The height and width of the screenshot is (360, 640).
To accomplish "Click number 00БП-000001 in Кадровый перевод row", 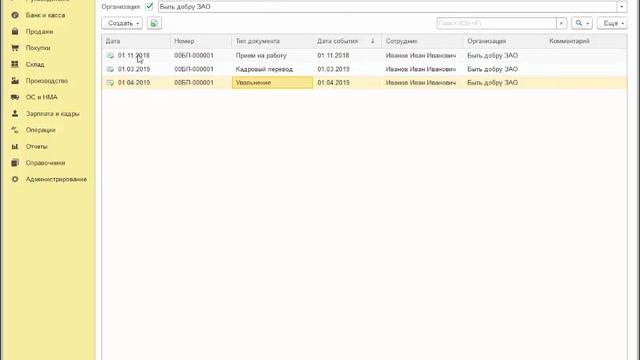I will point(194,69).
